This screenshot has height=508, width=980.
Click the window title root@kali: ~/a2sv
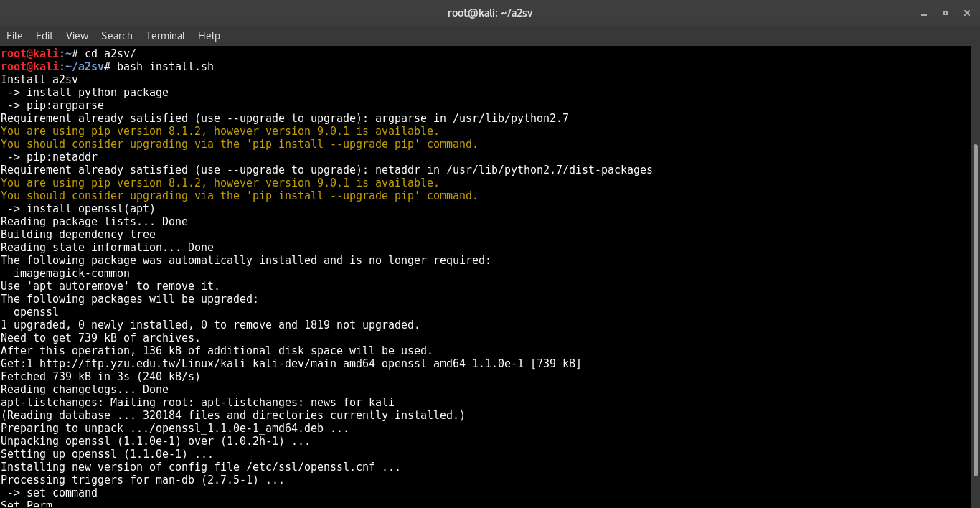coord(490,12)
